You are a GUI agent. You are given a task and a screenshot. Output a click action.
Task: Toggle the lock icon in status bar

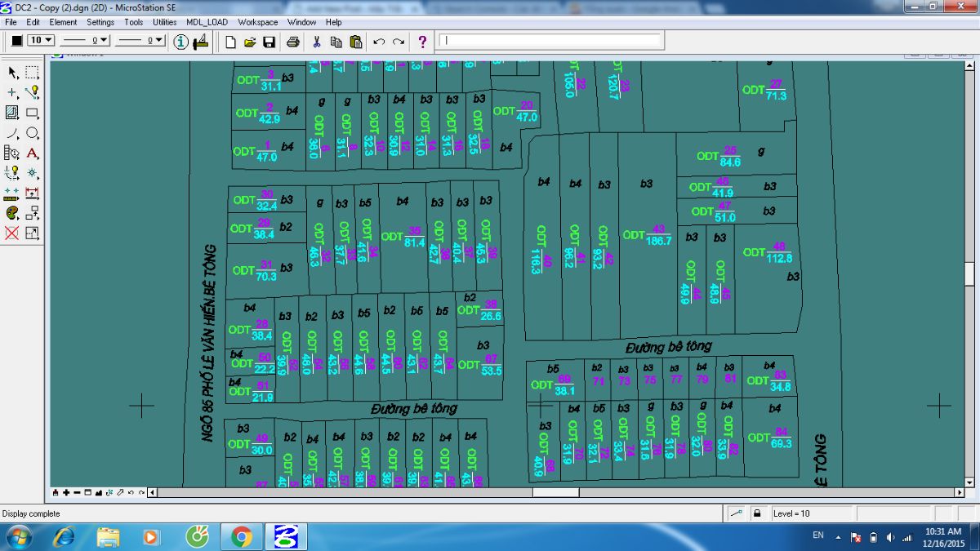tap(757, 513)
